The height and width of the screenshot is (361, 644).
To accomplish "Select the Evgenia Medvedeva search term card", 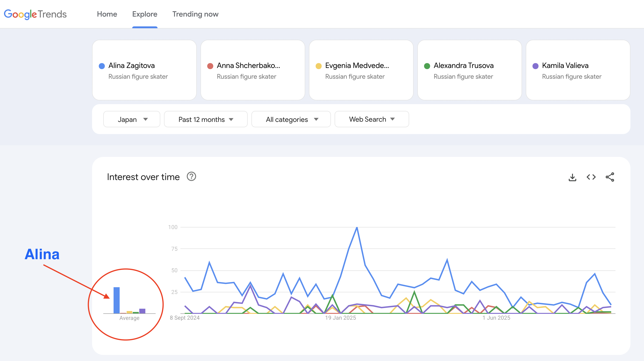I will (361, 70).
